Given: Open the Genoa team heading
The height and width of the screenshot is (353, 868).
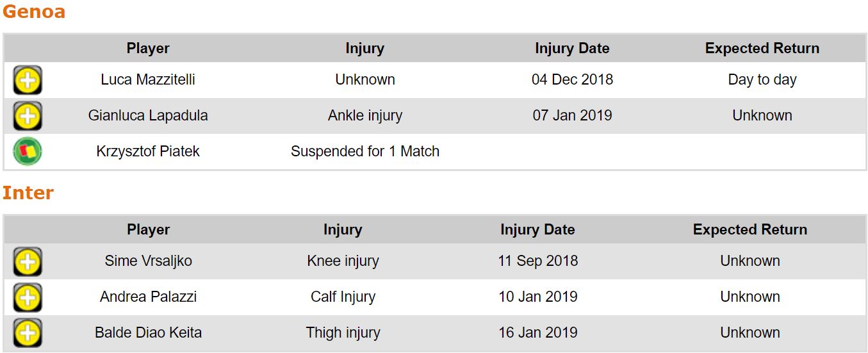Looking at the screenshot, I should click(33, 12).
